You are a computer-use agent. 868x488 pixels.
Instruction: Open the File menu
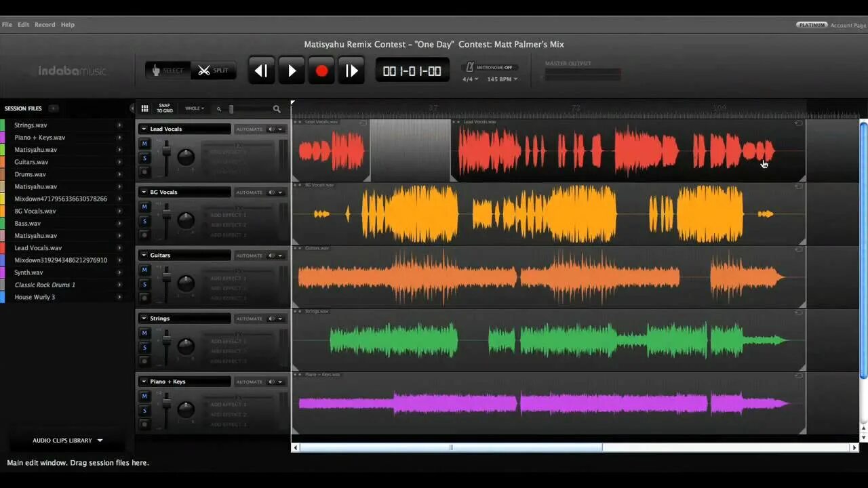(x=7, y=24)
